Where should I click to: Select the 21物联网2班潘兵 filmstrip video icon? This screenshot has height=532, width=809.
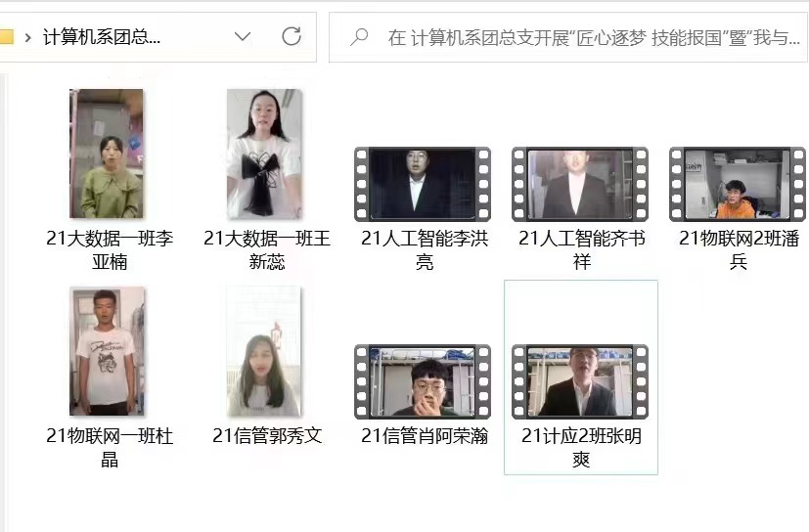(x=737, y=184)
